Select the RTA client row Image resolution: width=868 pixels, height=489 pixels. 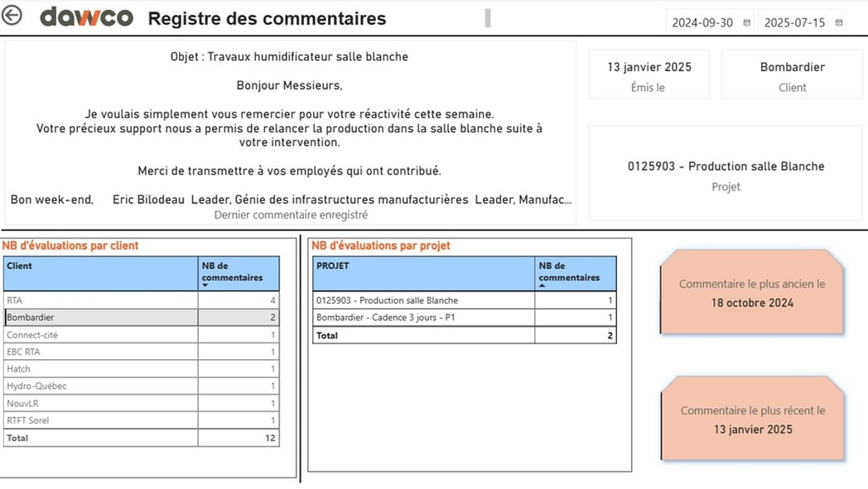tap(141, 300)
